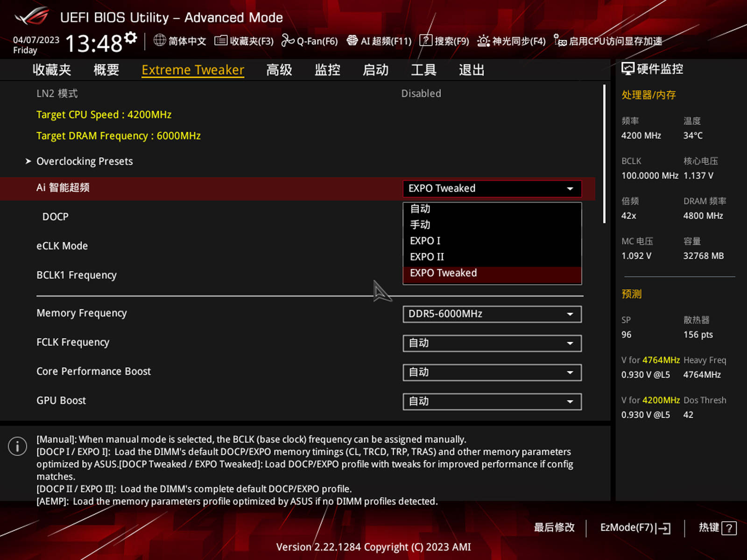
Task: Open the 监控 tab
Action: point(327,70)
